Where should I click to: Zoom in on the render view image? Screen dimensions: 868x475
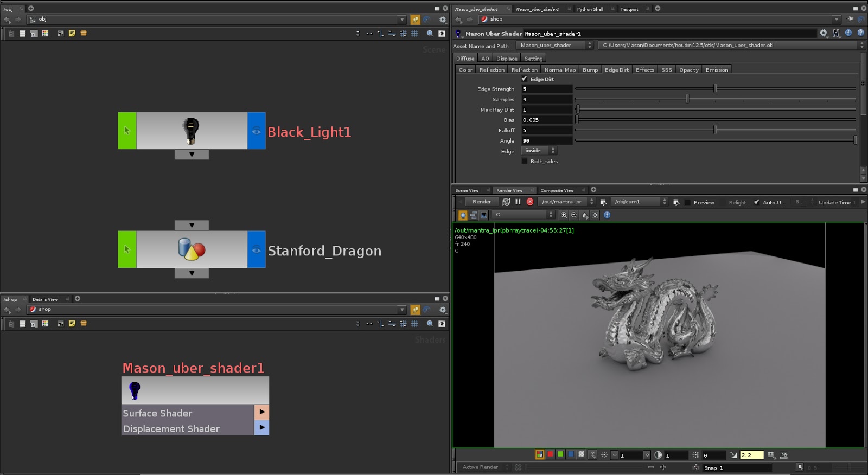pos(564,215)
